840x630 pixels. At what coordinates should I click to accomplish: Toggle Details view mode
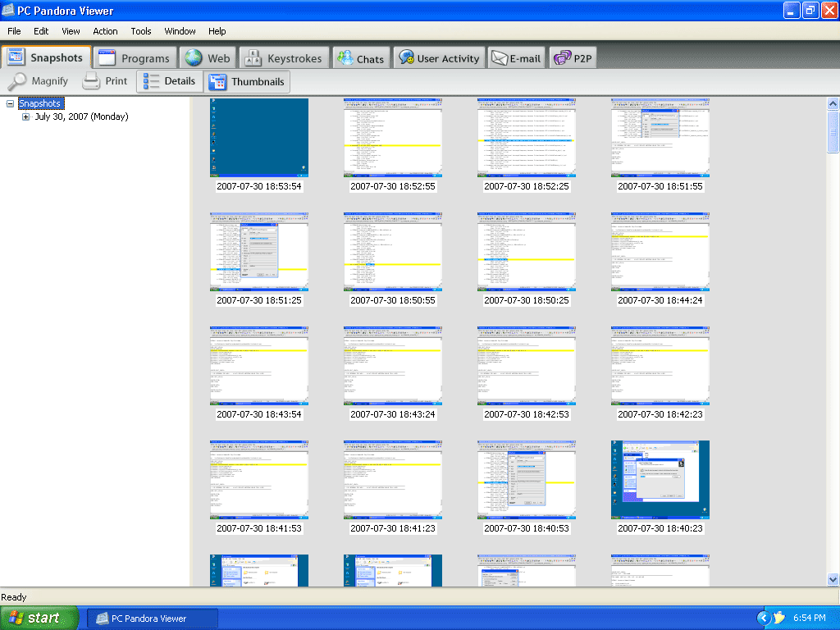(169, 81)
